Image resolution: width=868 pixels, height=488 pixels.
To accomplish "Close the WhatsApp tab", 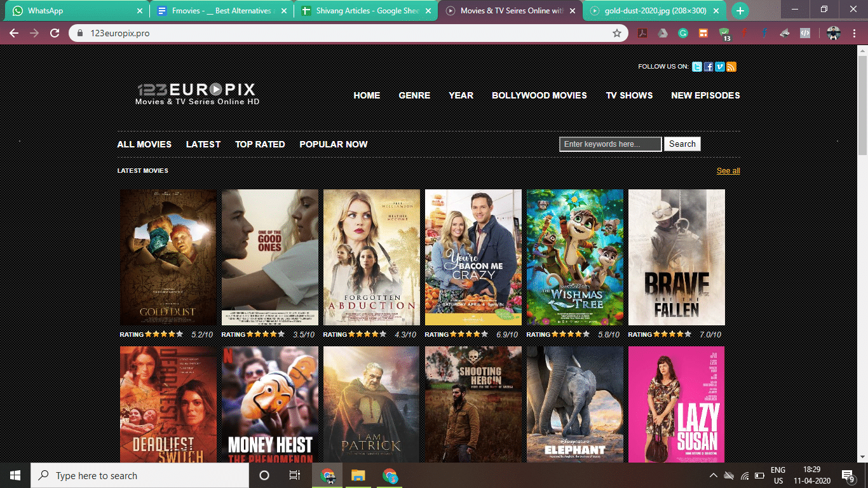I will (x=140, y=11).
